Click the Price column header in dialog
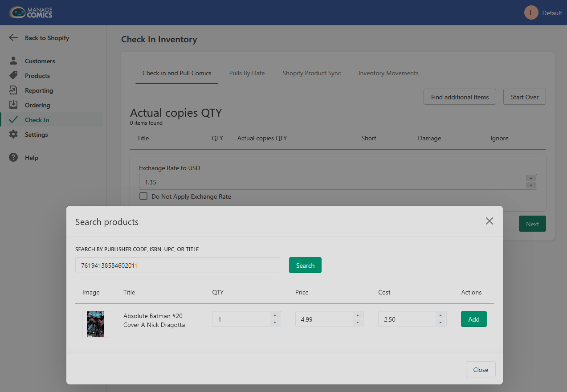Viewport: 567px width, 392px height. (x=302, y=292)
